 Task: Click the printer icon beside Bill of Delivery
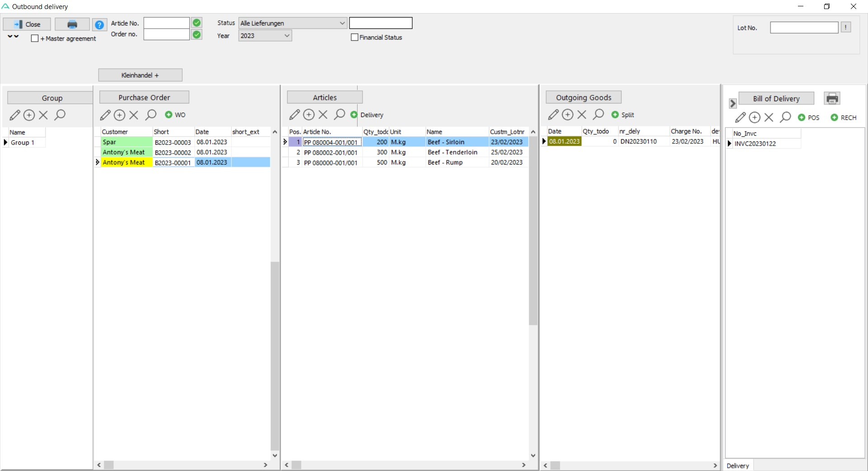pyautogui.click(x=832, y=99)
